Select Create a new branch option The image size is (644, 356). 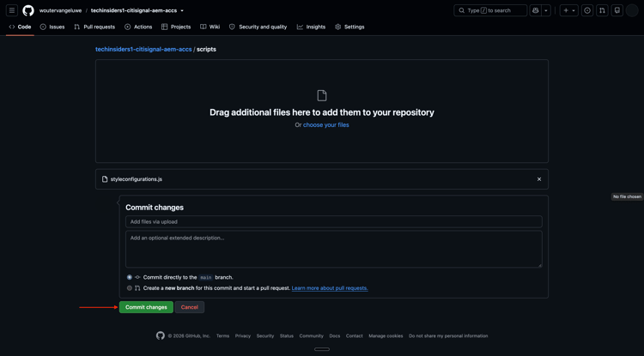(x=130, y=288)
